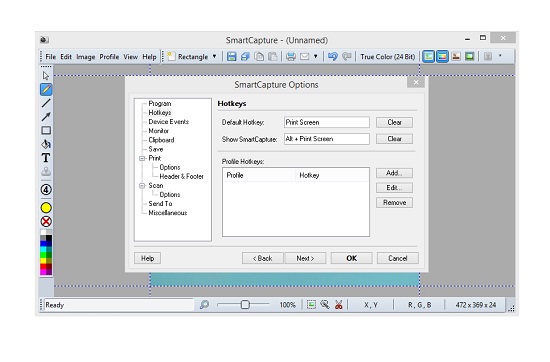The image size is (550, 362).
Task: Select the stamp tool
Action: tap(46, 172)
